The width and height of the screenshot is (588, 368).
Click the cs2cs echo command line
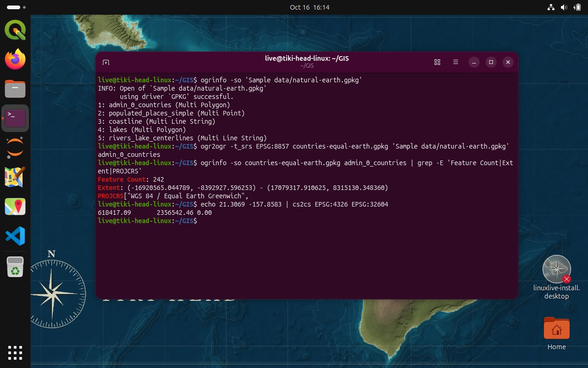coord(243,204)
